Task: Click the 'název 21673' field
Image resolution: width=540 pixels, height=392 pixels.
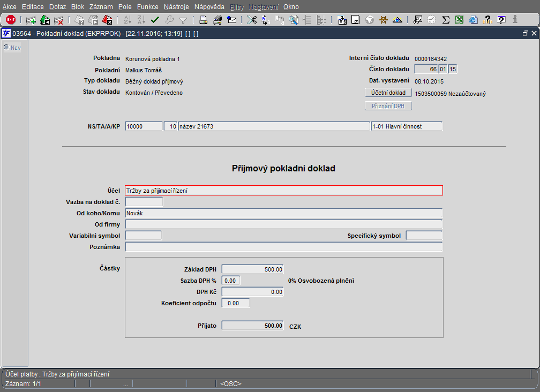Action: (x=274, y=126)
